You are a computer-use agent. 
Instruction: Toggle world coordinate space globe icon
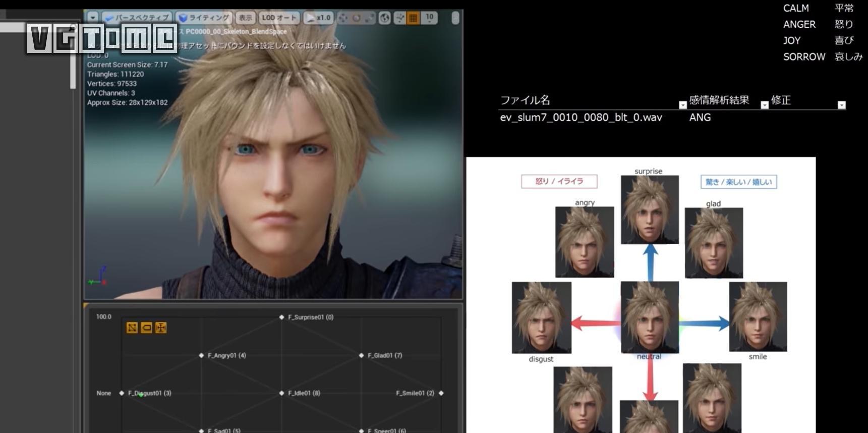click(385, 18)
